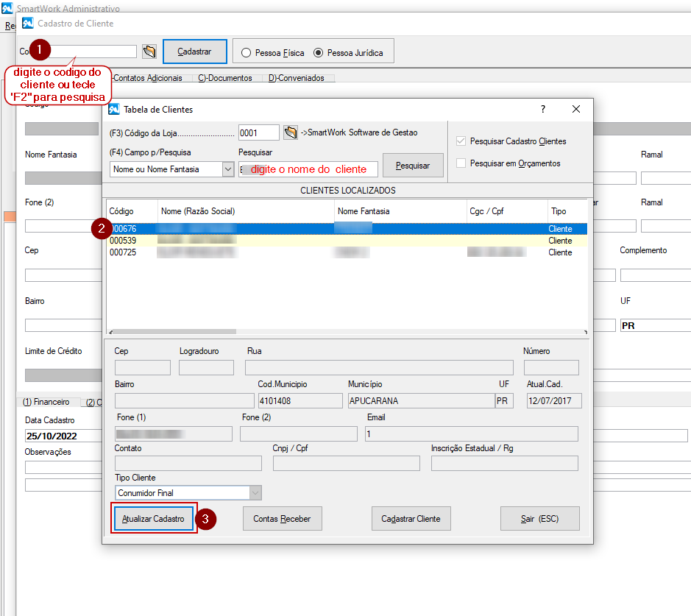Click the store lookup icon next to 0001
691x616 pixels.
click(x=291, y=132)
